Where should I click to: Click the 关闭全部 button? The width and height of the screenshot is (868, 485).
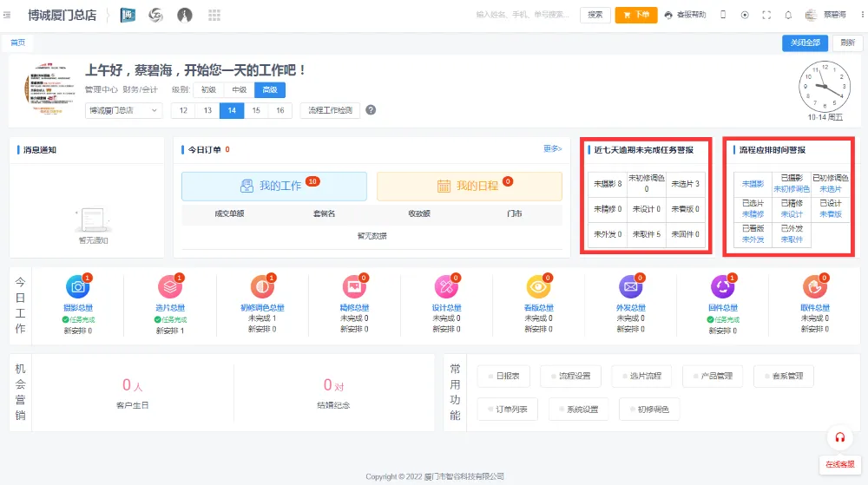(806, 43)
